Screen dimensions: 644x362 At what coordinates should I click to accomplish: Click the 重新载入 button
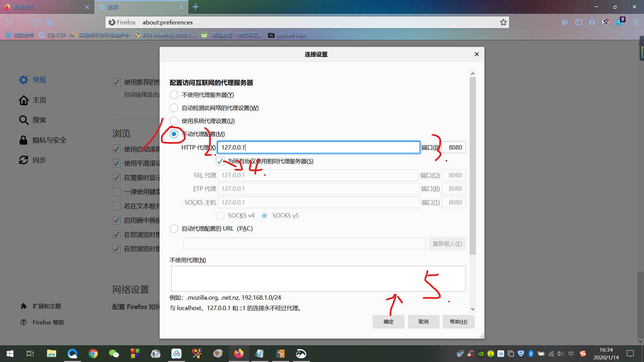tap(447, 243)
